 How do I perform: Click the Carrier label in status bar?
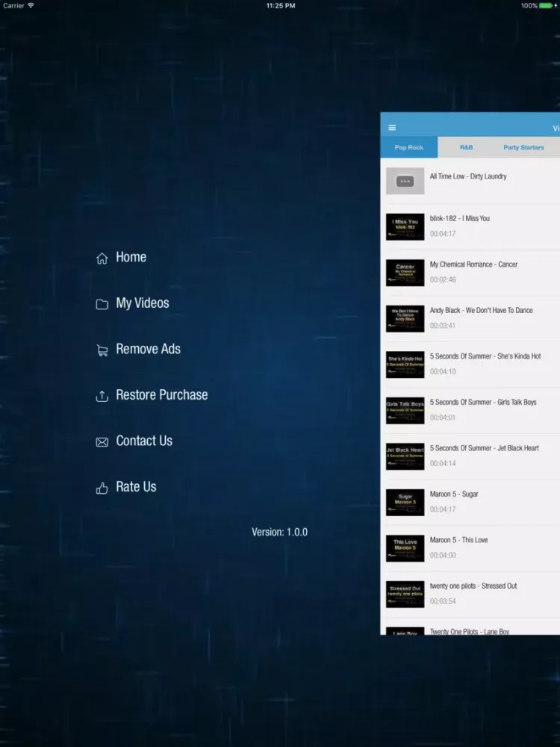[x=13, y=6]
